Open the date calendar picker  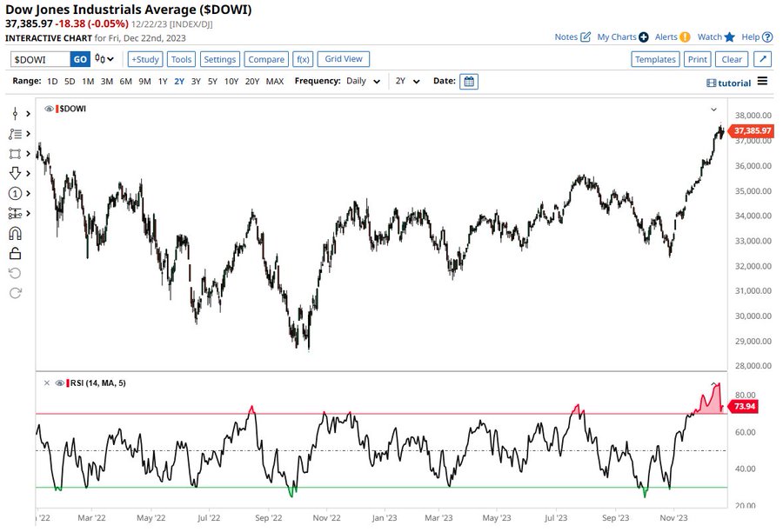pyautogui.click(x=469, y=82)
